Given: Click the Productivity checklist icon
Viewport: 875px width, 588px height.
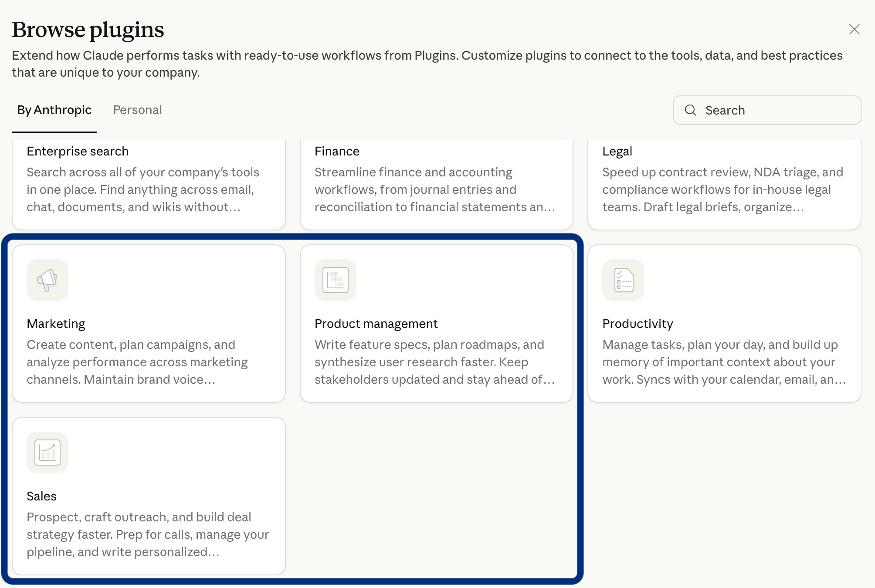Looking at the screenshot, I should pos(623,280).
